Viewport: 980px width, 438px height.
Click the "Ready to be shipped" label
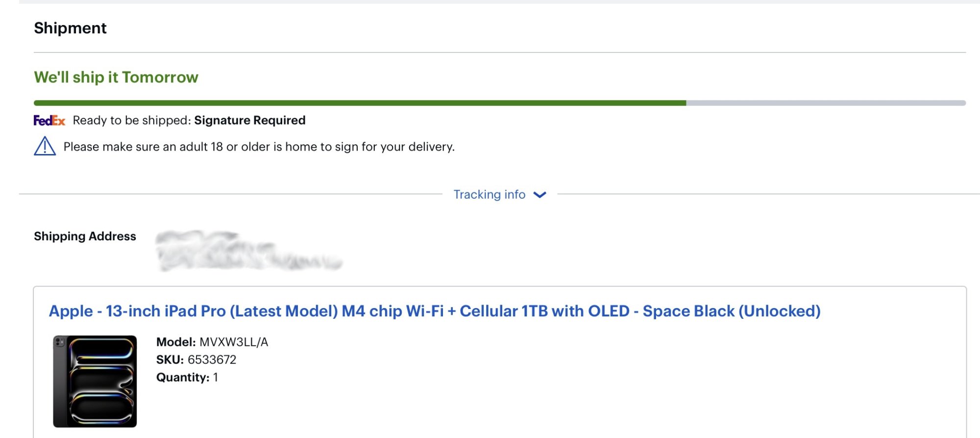[x=131, y=120]
